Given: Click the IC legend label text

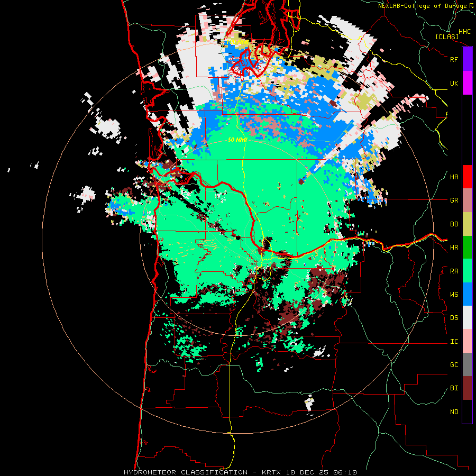Looking at the screenshot, I should pos(454,342).
